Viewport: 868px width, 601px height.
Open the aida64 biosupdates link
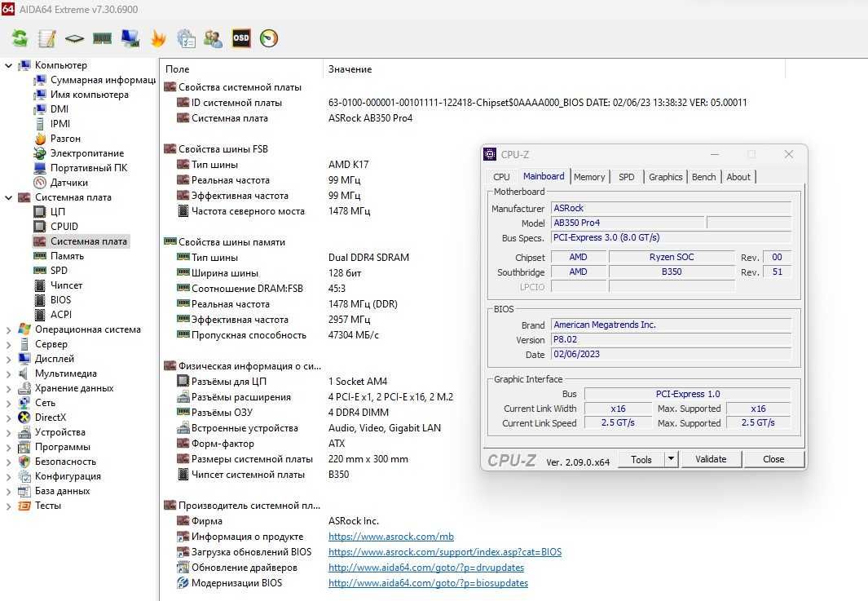point(428,583)
